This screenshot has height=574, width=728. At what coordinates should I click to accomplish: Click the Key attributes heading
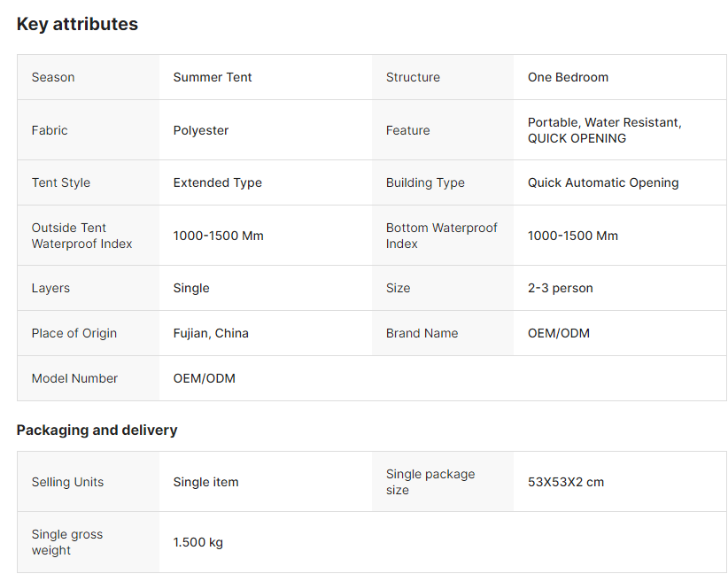tap(77, 25)
